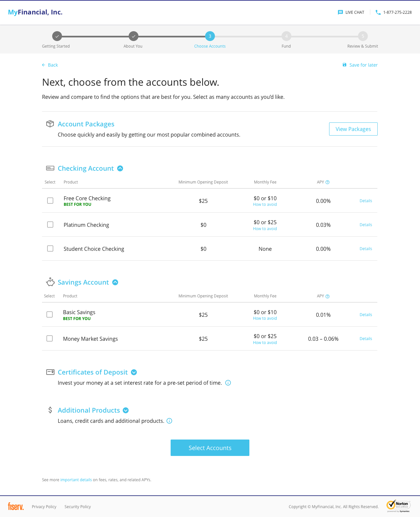Screen dimensions: 420x517
Task: Open Details for Student Choice Checking
Action: [366, 249]
